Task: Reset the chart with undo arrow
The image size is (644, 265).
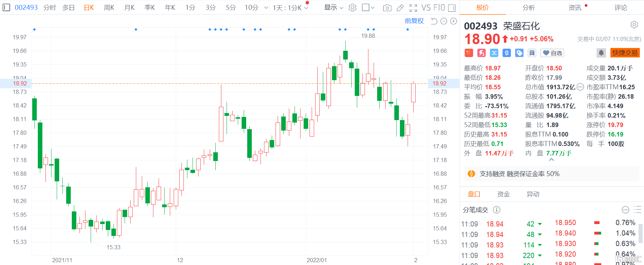Action: click(434, 21)
